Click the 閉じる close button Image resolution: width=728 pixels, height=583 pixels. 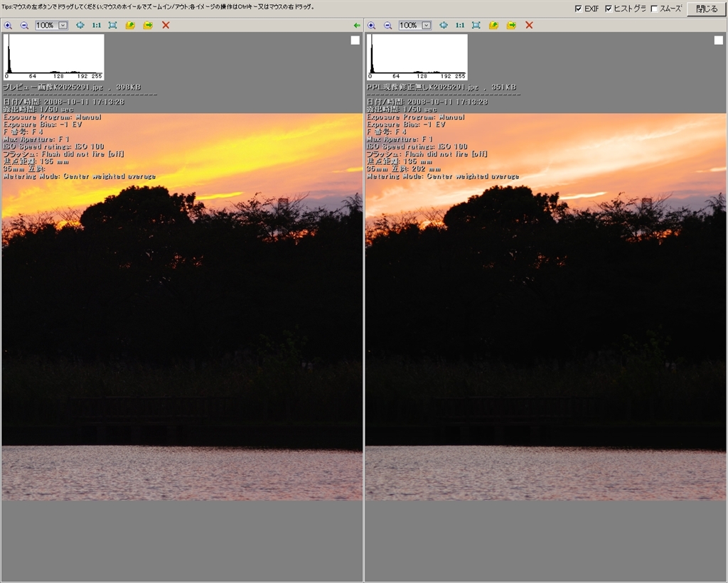click(x=706, y=9)
